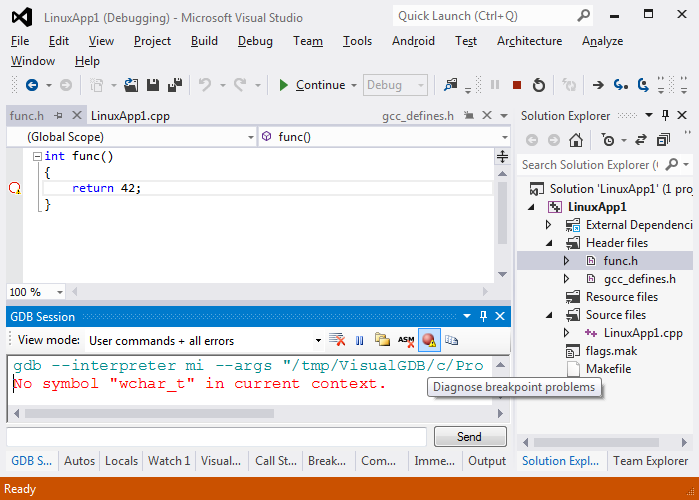Click the breakpoint marker beside return 42
699x500 pixels.
pos(14,188)
